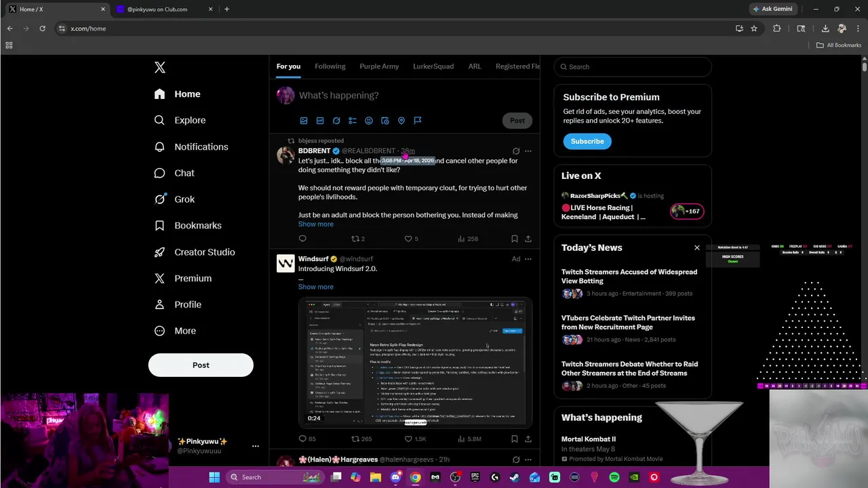
Task: Click the X logo above Home
Action: (x=159, y=67)
